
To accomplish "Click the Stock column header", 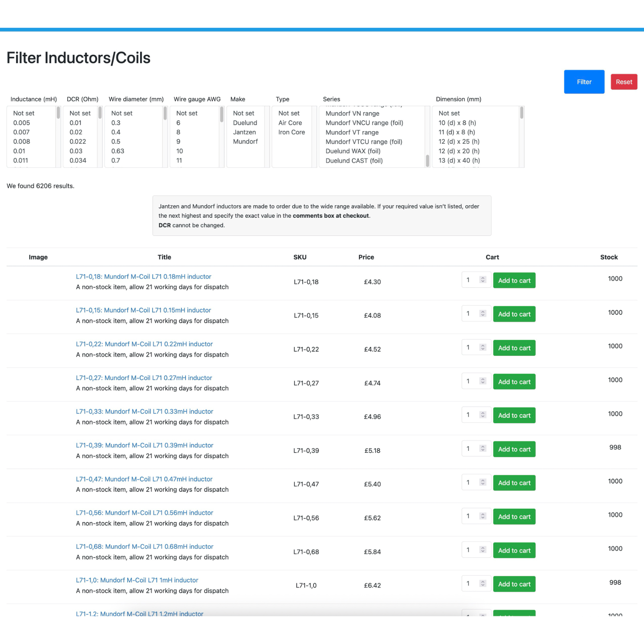I will pos(609,257).
